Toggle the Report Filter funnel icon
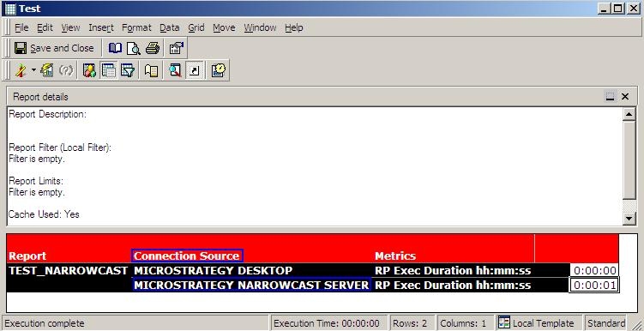 [128, 70]
